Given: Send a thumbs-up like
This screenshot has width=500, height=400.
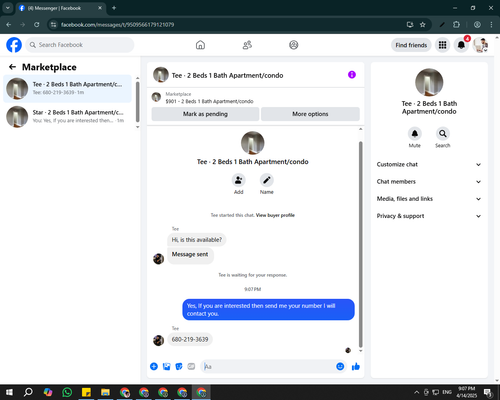Looking at the screenshot, I should tap(356, 367).
